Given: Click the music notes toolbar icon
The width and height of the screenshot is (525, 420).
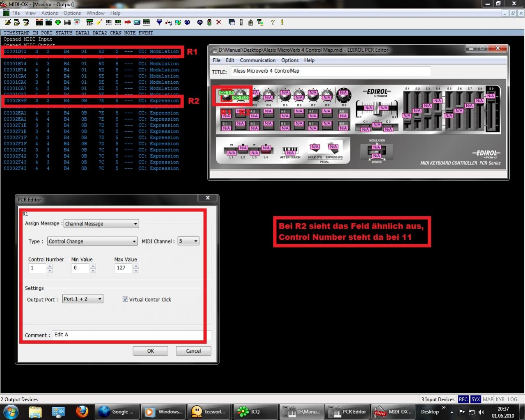Looking at the screenshot, I should point(169,22).
